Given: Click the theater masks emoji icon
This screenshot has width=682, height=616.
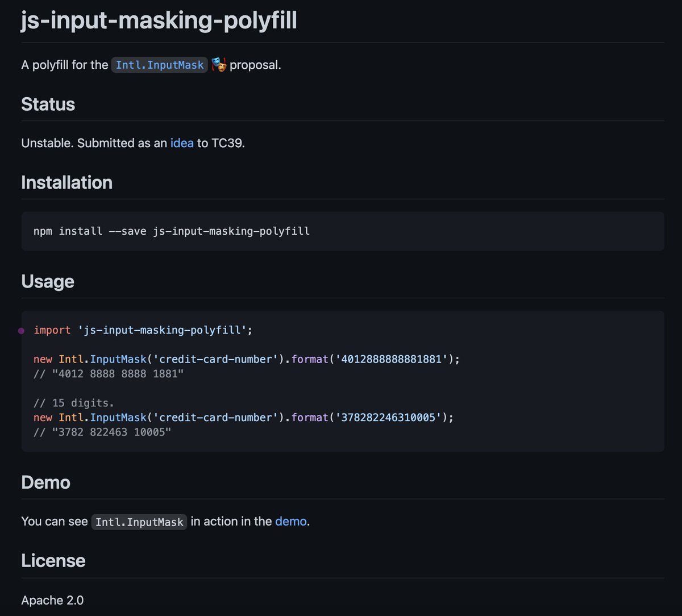Looking at the screenshot, I should (219, 65).
